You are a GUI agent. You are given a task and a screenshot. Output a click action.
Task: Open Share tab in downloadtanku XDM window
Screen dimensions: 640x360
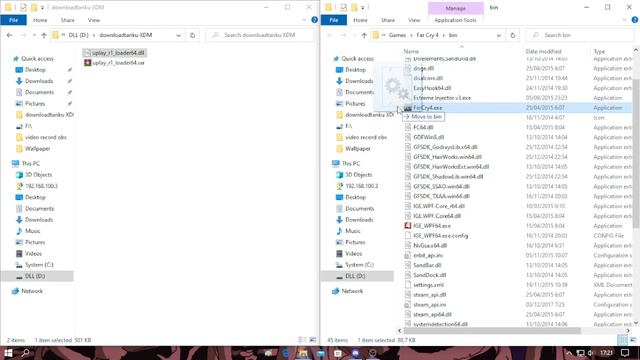[68, 20]
